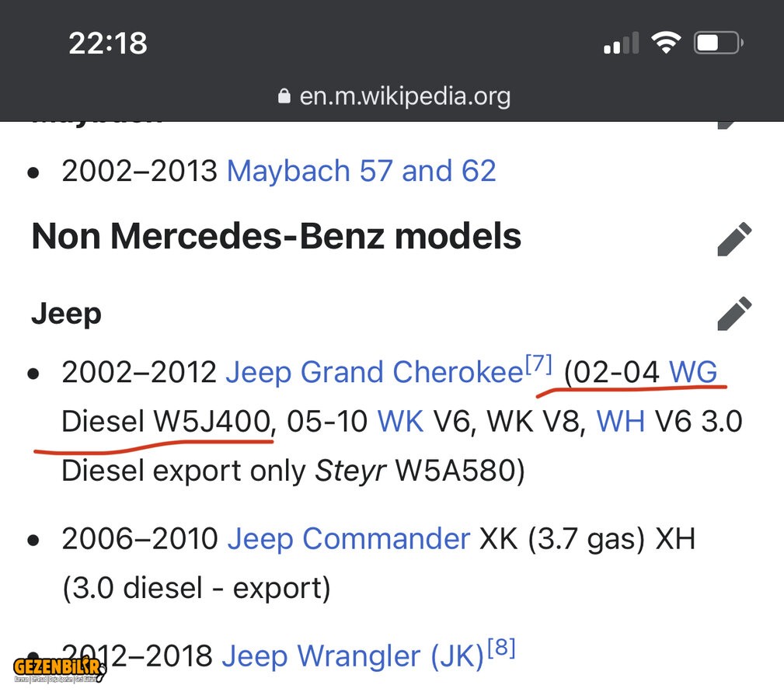Screen dimensions: 784x699
Task: Open the Jeep Commander article link
Action: click(x=348, y=538)
